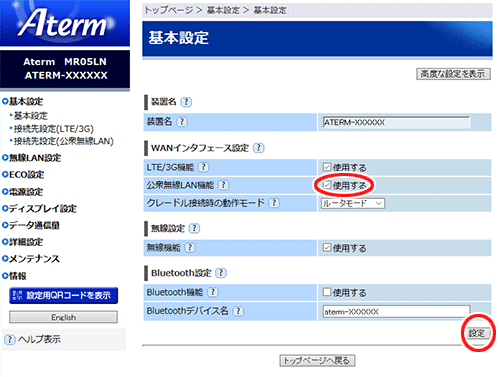Expand メンテナンス menu category

click(31, 259)
